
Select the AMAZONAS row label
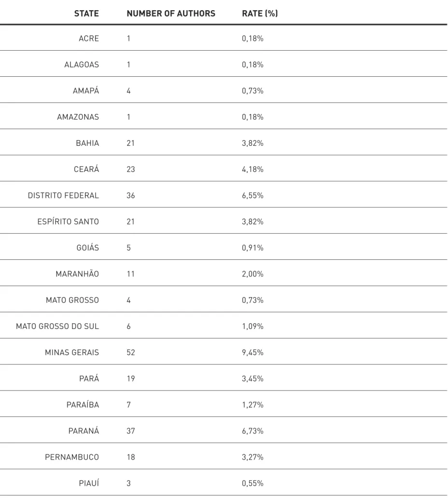78,117
